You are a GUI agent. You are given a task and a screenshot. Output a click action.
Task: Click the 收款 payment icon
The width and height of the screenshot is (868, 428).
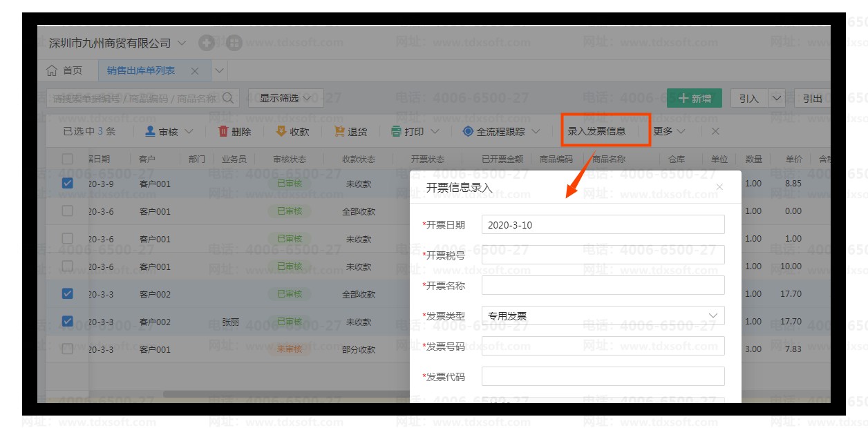(x=281, y=131)
